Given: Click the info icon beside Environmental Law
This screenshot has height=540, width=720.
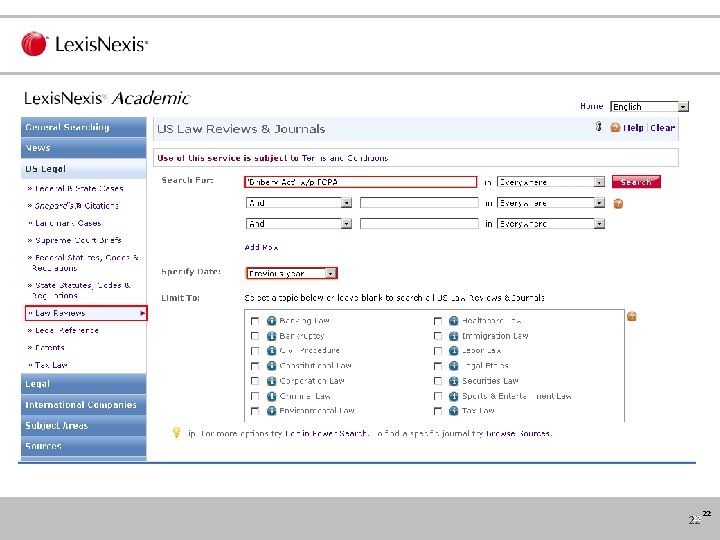Looking at the screenshot, I should point(271,411).
